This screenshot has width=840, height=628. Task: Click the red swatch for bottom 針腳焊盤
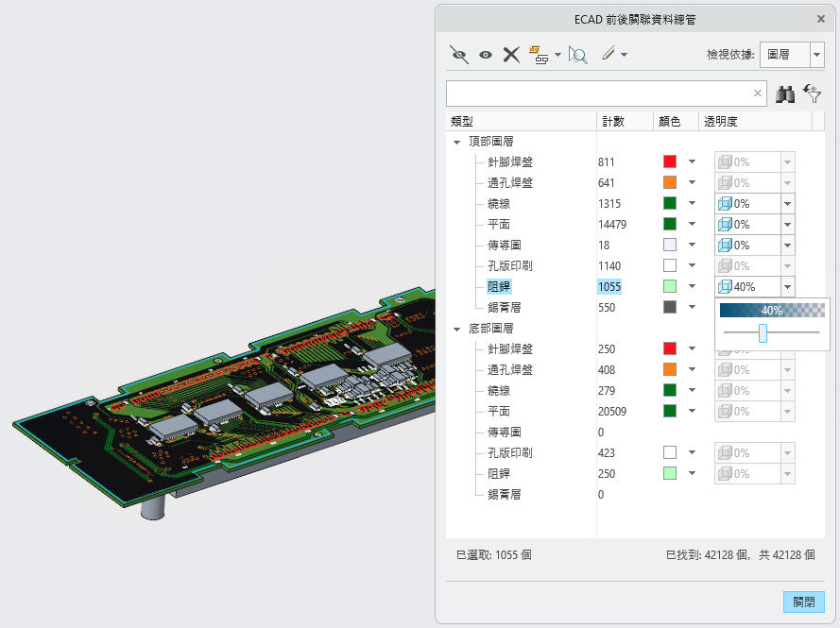pyautogui.click(x=670, y=348)
